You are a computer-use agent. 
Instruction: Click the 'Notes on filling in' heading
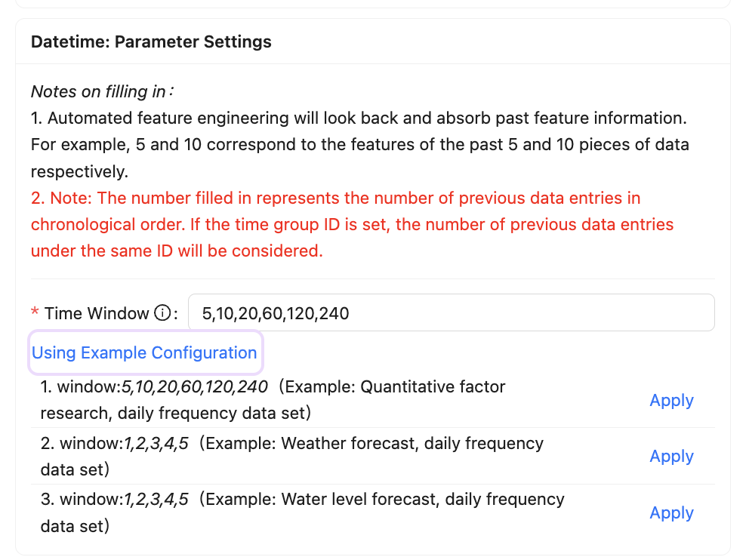click(x=102, y=92)
